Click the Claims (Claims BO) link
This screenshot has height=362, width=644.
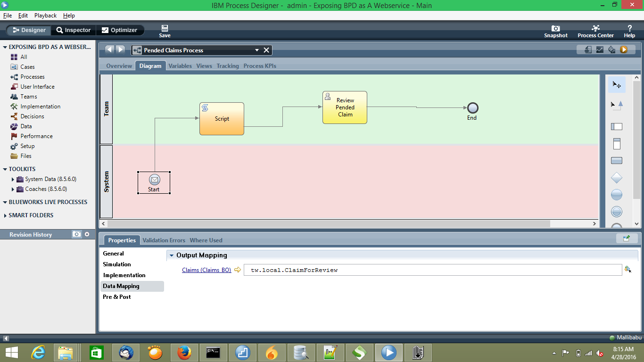206,270
